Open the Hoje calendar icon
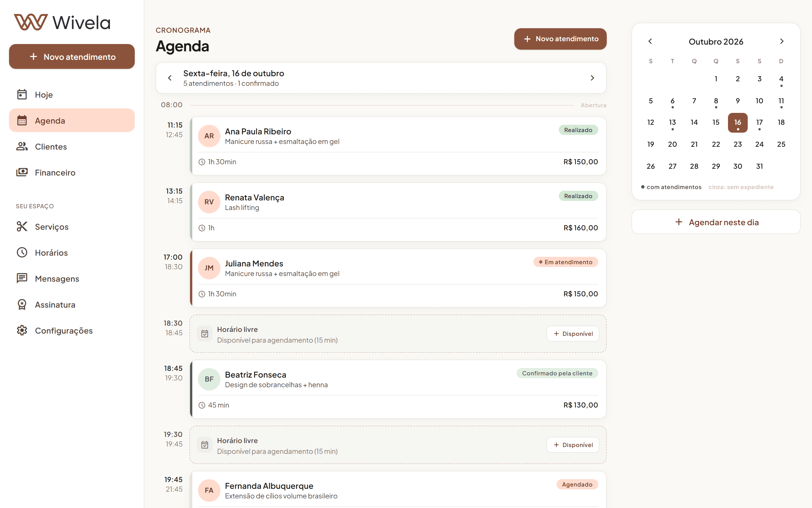Screen dimensions: 812x508 point(22,95)
